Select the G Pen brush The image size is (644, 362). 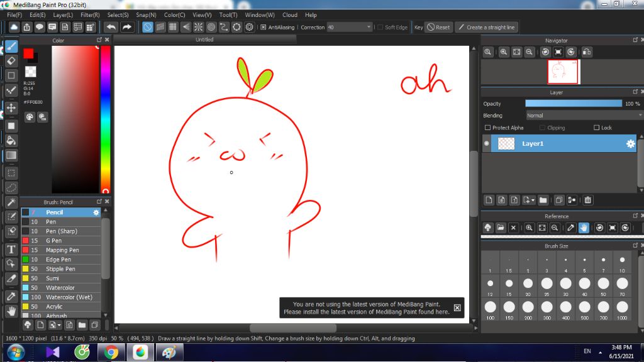tap(61, 241)
